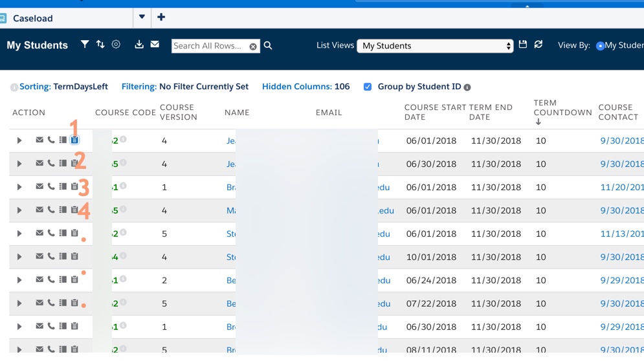Click the filter funnel icon
This screenshot has width=644, height=361.
click(85, 45)
